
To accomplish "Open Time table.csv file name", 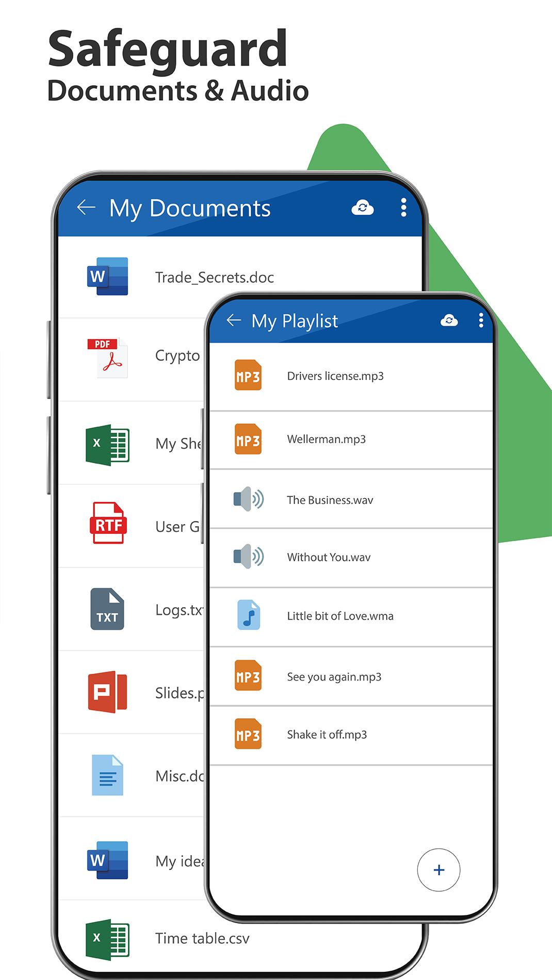I will (202, 938).
